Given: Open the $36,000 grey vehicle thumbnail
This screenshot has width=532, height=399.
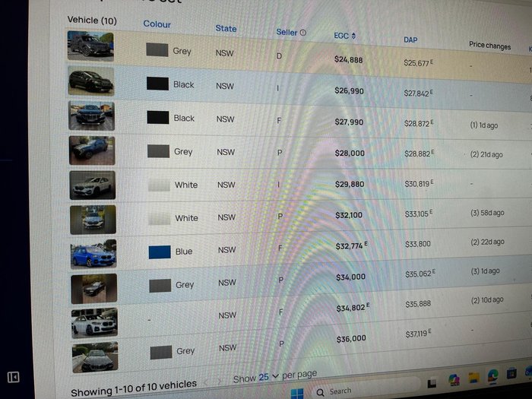Looking at the screenshot, I should [95, 357].
